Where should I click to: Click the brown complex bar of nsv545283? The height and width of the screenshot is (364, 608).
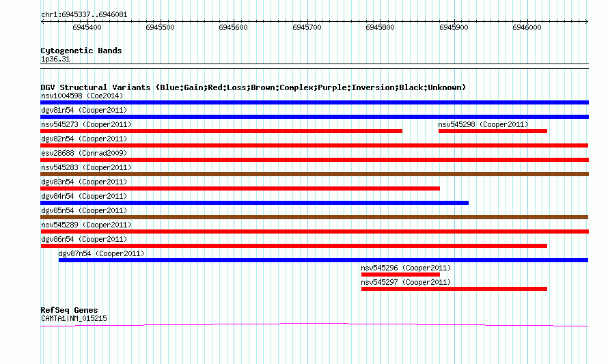314,174
